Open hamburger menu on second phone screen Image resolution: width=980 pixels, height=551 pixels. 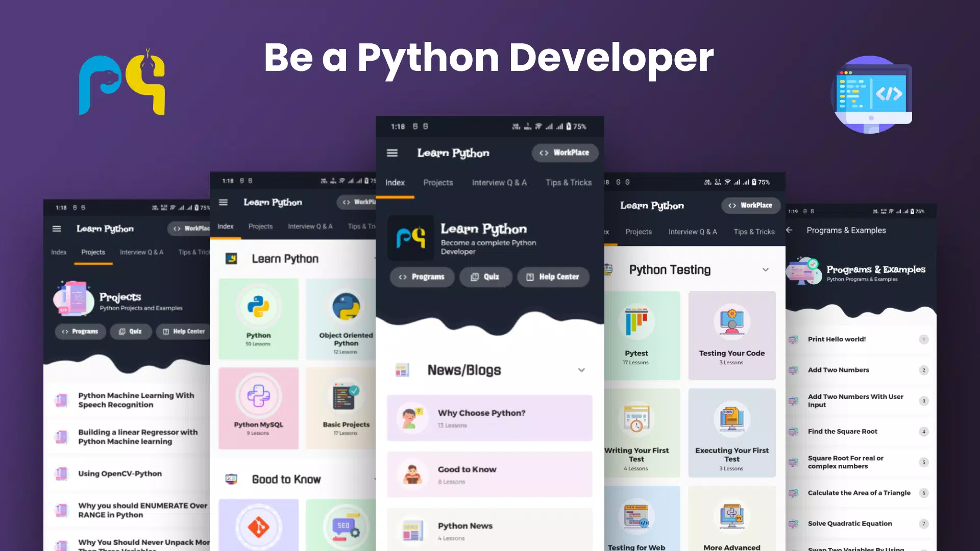[223, 203]
